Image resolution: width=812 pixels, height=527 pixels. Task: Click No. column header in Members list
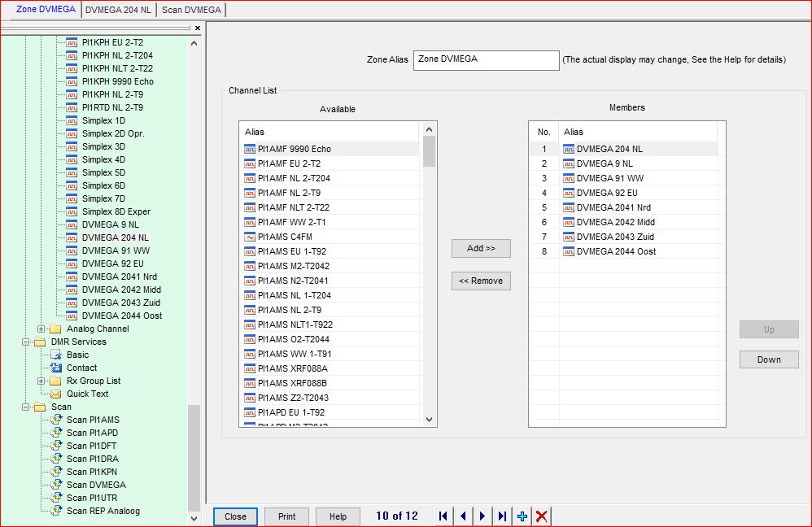544,132
